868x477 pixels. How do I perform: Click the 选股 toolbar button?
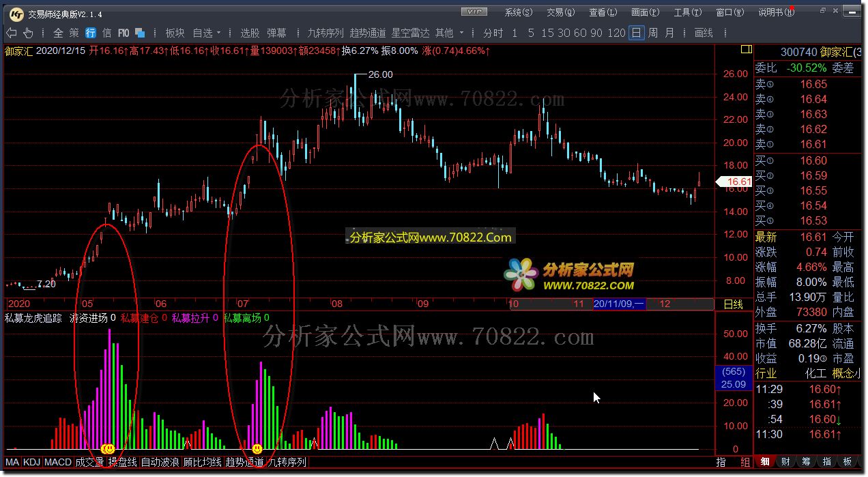250,33
